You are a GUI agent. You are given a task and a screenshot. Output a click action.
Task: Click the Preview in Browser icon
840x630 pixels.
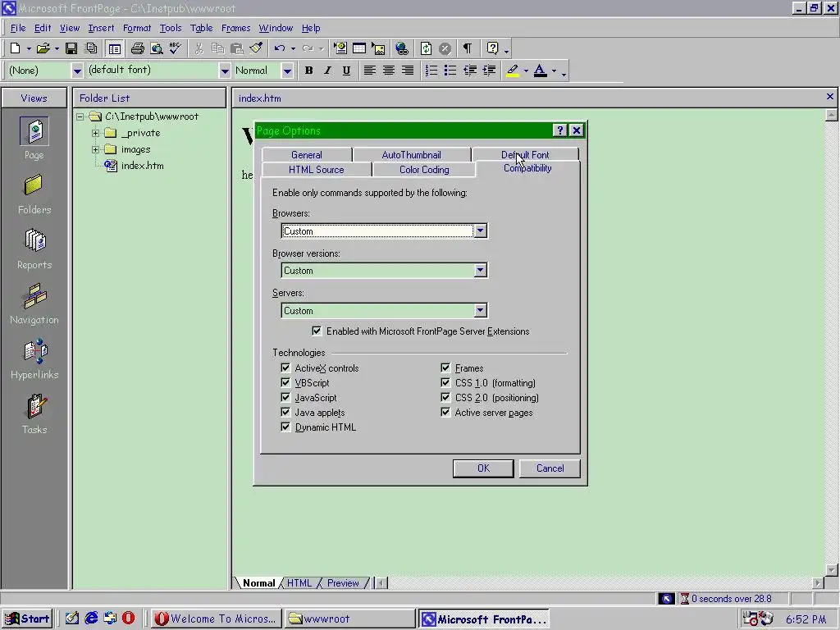point(157,48)
